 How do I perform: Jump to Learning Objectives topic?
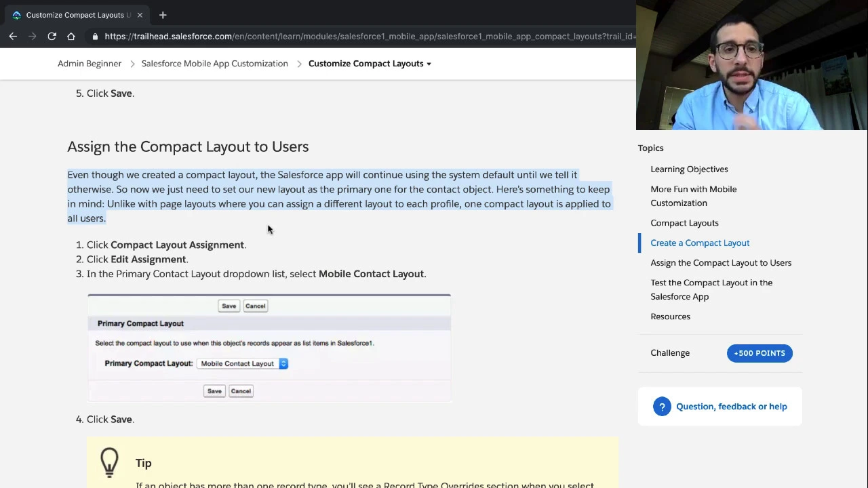(x=689, y=169)
